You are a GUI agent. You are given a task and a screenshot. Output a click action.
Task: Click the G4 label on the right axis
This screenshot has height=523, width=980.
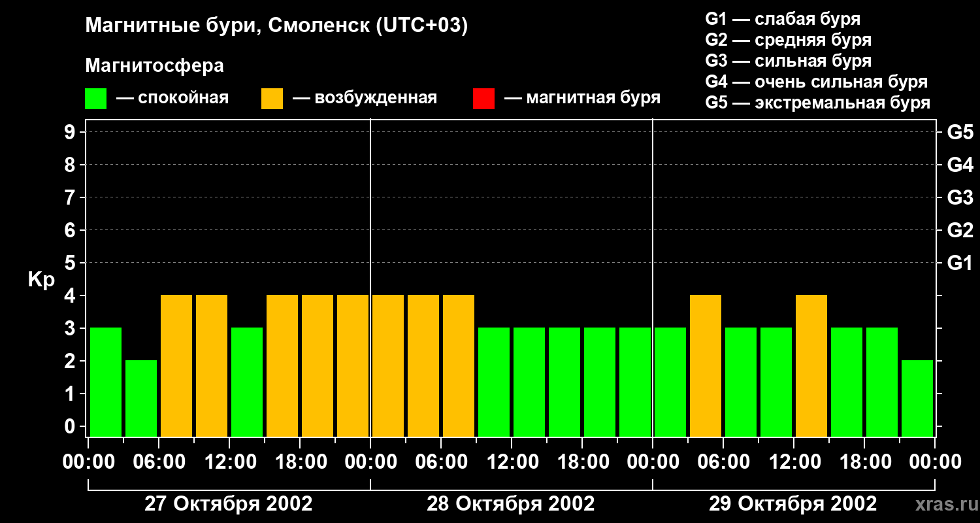click(960, 165)
